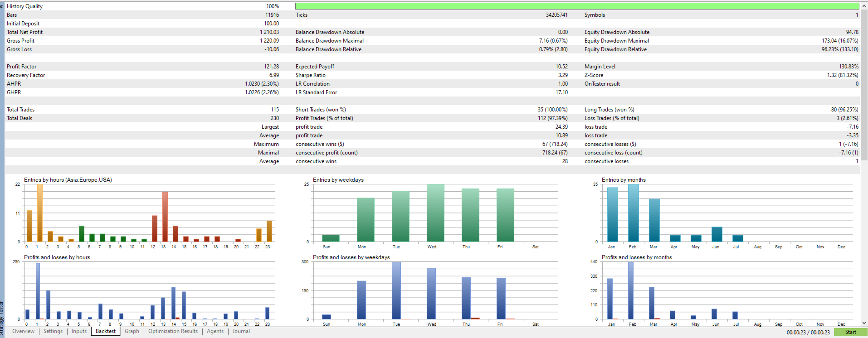This screenshot has height=338, width=868.
Task: Click the Feb bar in Entries by months
Action: [x=634, y=213]
